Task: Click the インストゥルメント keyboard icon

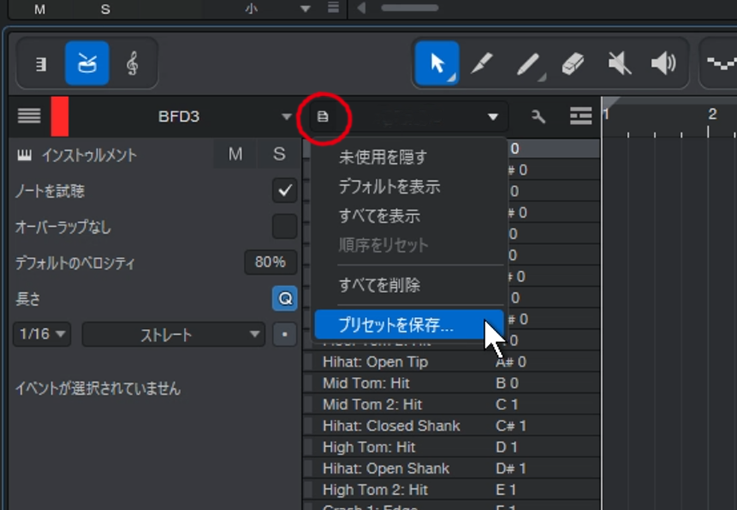Action: (x=24, y=155)
